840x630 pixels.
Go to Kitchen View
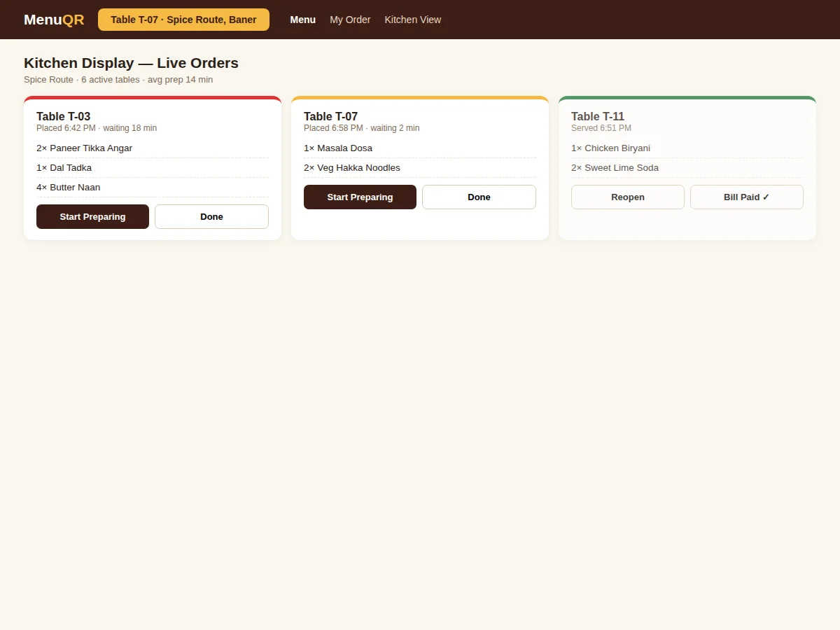point(413,20)
